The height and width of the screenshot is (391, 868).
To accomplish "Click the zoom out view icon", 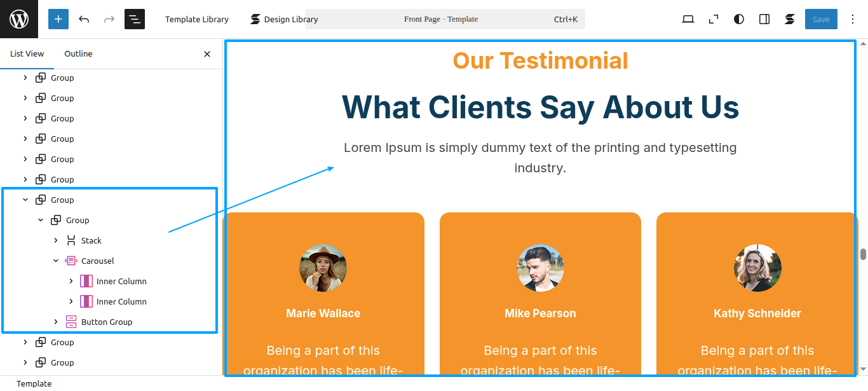I will (x=714, y=19).
